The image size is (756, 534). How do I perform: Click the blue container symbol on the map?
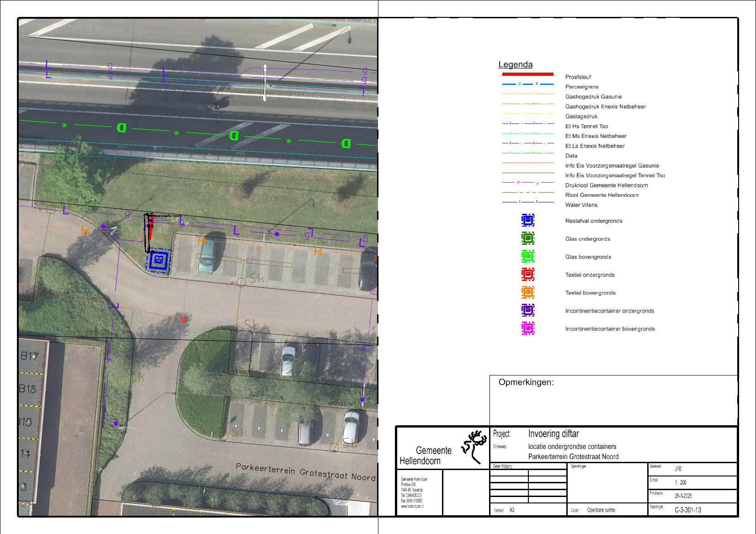[x=159, y=261]
